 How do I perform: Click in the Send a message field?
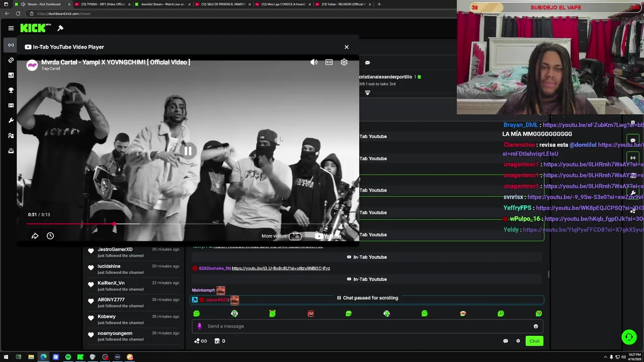coord(367,326)
